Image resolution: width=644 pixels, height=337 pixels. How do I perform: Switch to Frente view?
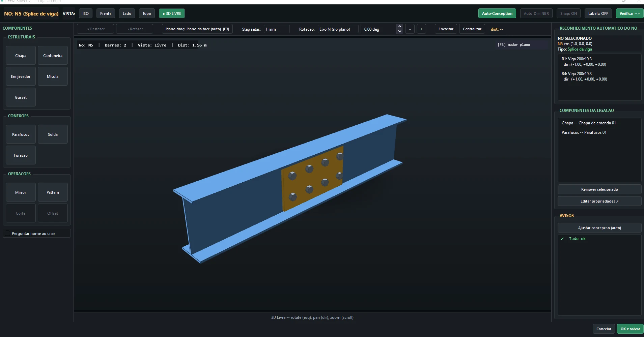tap(106, 13)
